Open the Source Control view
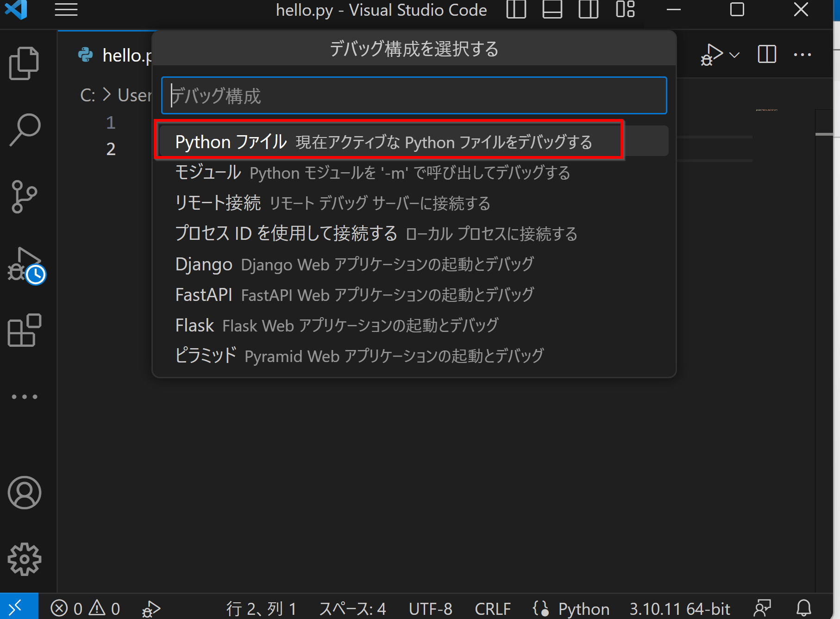Screen dimensions: 840x619 point(24,197)
